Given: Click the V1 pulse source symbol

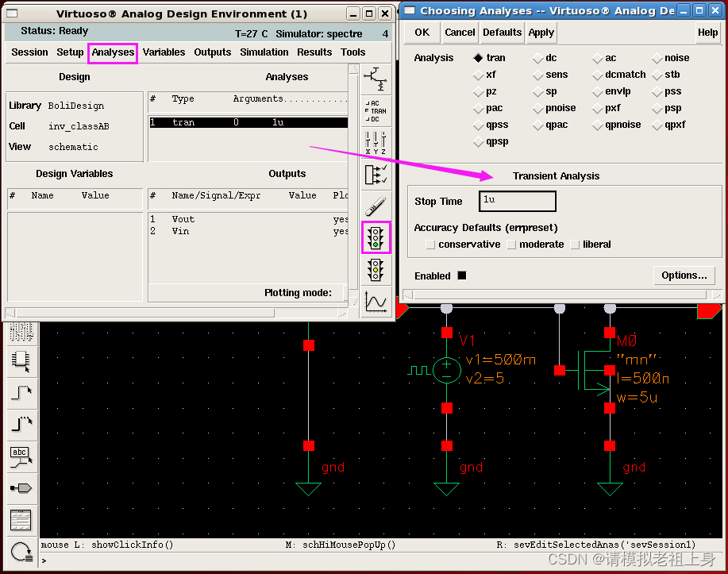Looking at the screenshot, I should pos(446,370).
